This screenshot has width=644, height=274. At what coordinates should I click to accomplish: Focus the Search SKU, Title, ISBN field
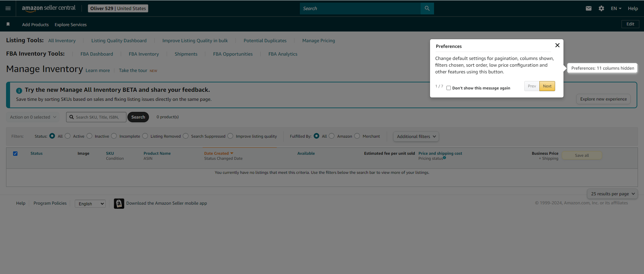(x=96, y=117)
